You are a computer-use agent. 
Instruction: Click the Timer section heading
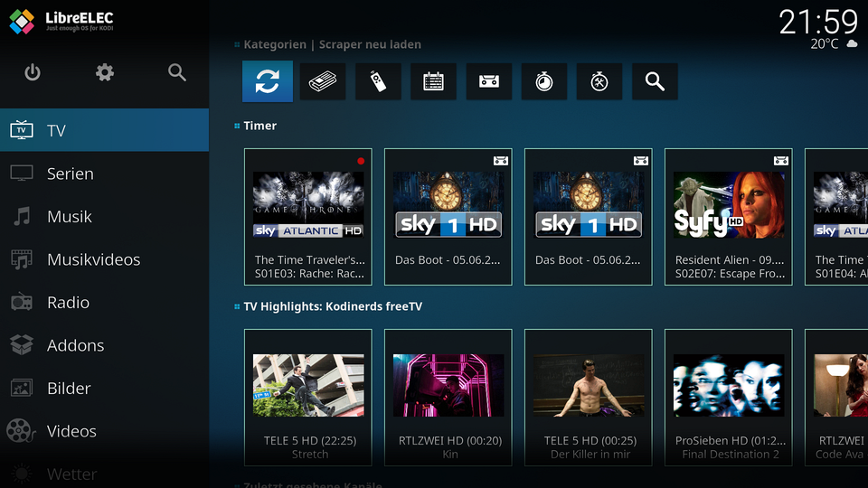260,126
